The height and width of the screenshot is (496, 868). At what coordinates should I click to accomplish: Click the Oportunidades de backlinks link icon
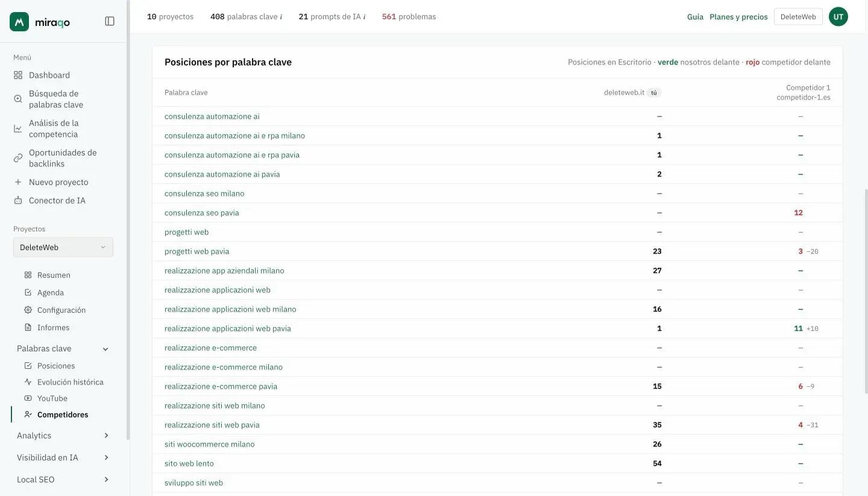coord(18,158)
